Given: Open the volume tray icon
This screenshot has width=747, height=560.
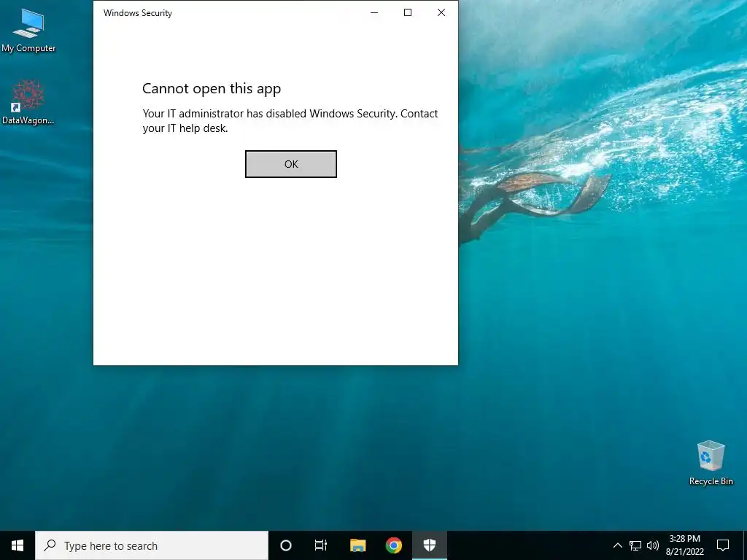Looking at the screenshot, I should pyautogui.click(x=653, y=545).
